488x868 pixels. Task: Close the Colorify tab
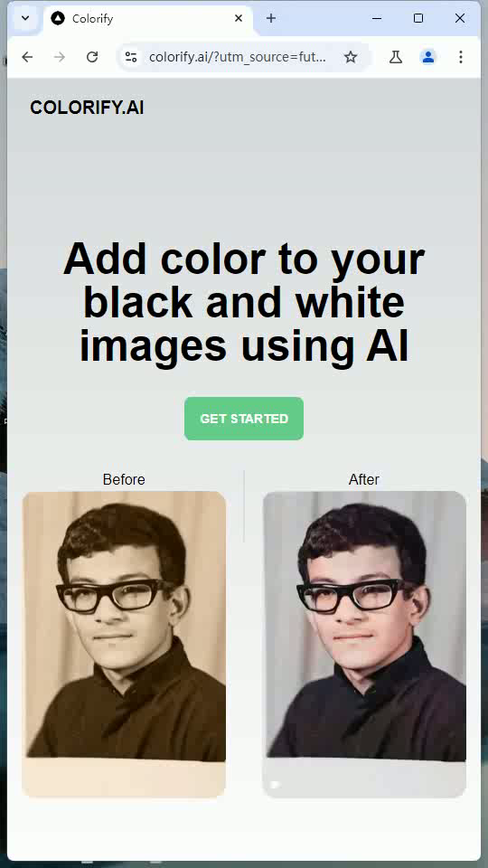click(x=239, y=18)
